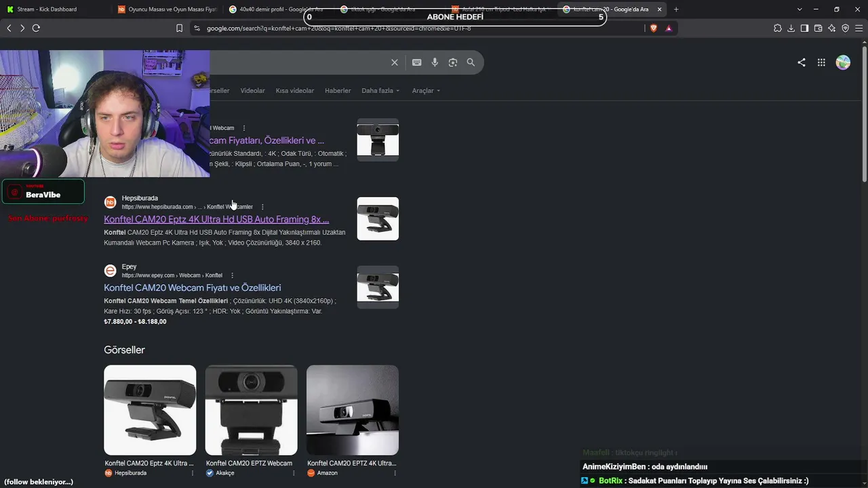Click the BeraVibe overlay badge
The width and height of the screenshot is (868, 488).
coord(43,192)
